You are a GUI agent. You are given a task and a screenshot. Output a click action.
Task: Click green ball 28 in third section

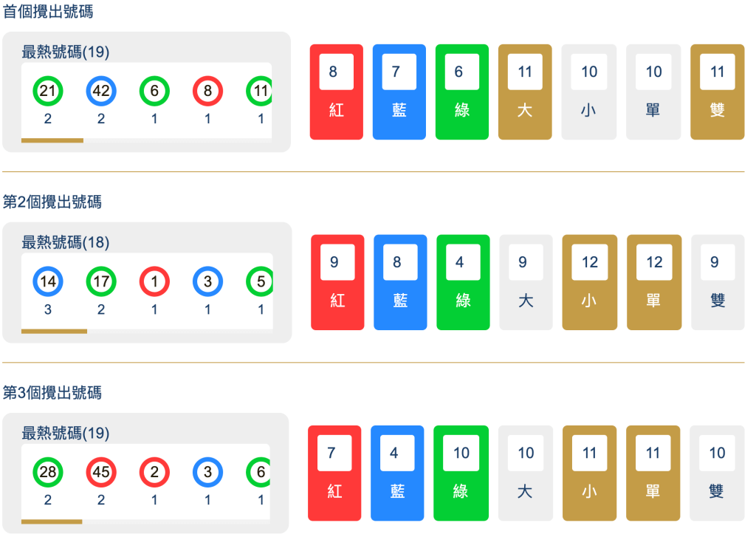pos(48,472)
